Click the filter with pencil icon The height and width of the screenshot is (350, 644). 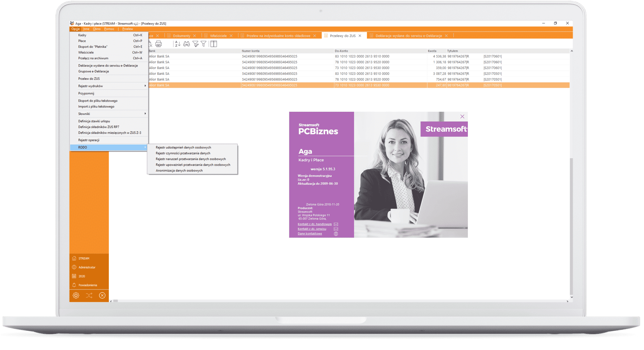click(196, 44)
